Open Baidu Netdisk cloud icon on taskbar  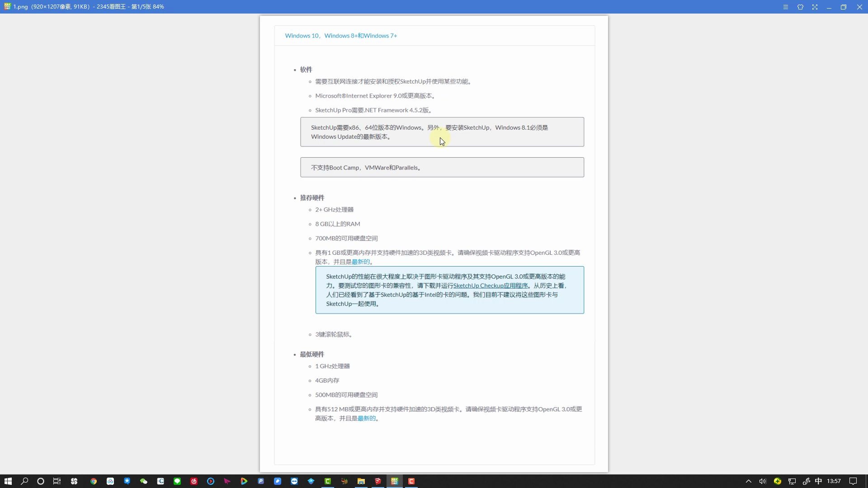[x=110, y=481]
